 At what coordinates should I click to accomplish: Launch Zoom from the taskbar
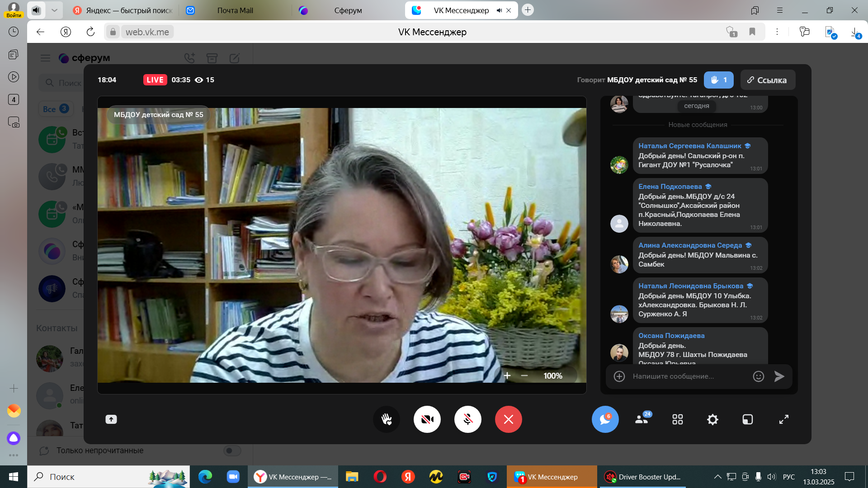(233, 477)
